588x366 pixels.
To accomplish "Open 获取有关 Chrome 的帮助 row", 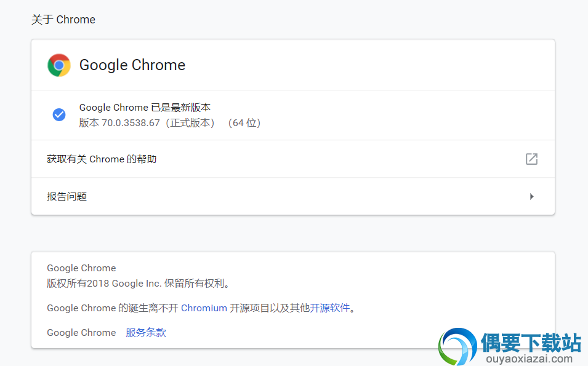I will pos(293,159).
